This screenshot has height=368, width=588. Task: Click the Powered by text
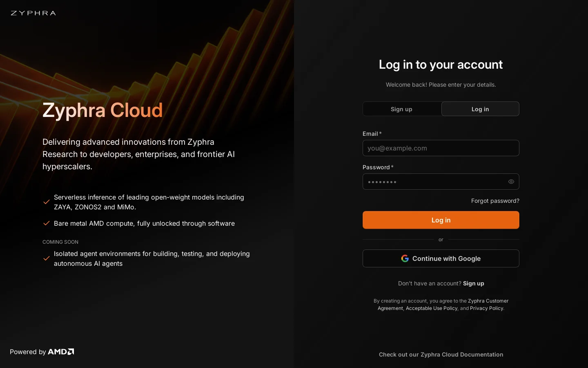click(x=28, y=352)
